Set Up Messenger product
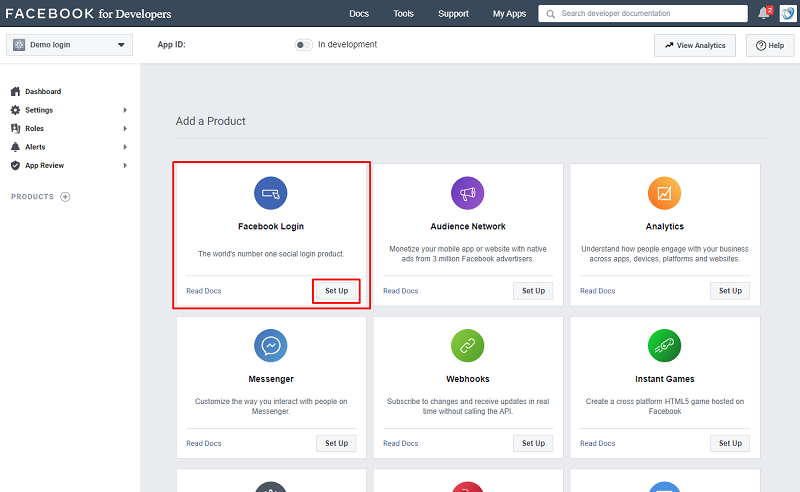800x492 pixels. [336, 444]
